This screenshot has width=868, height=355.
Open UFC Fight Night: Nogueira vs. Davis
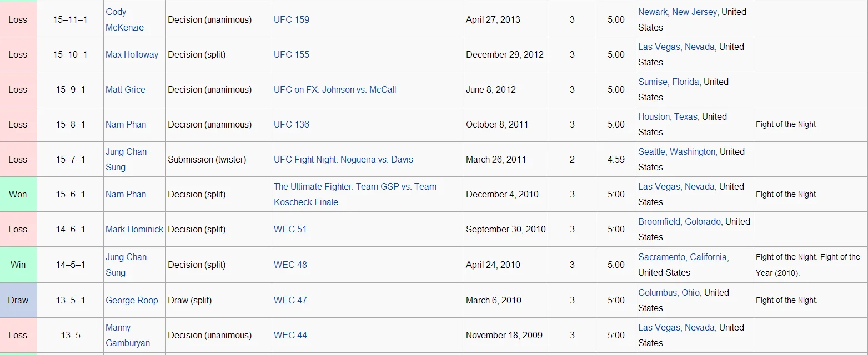coord(343,159)
